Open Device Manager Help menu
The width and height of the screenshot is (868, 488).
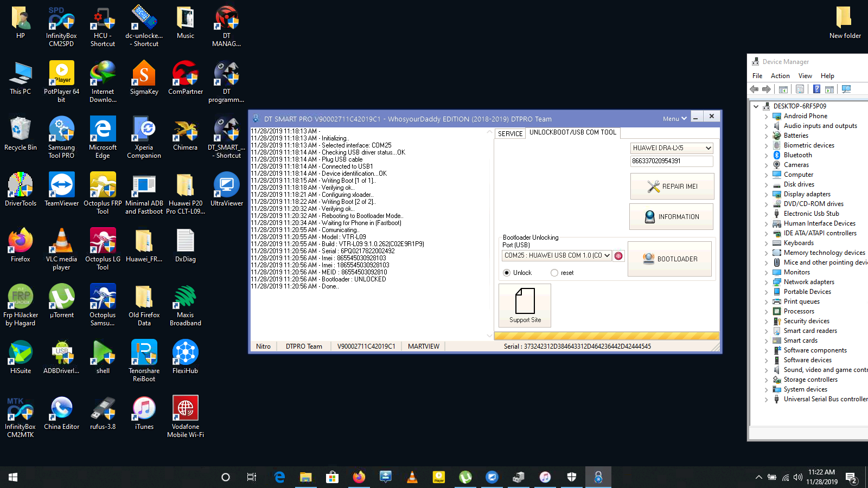[827, 76]
